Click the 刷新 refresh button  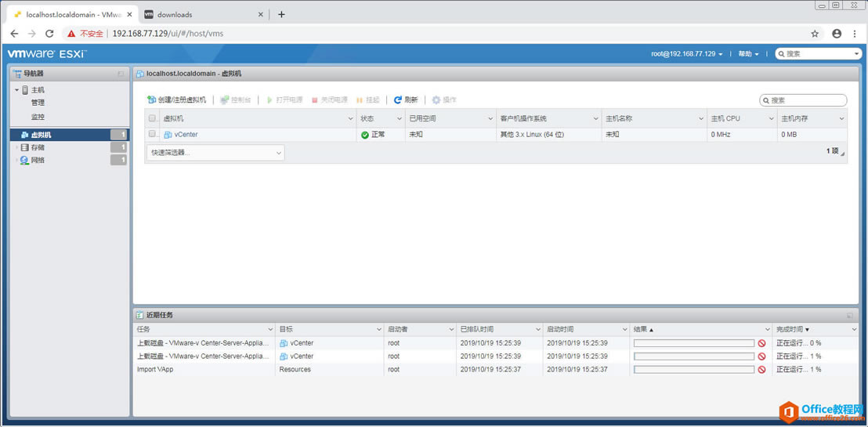pos(406,100)
